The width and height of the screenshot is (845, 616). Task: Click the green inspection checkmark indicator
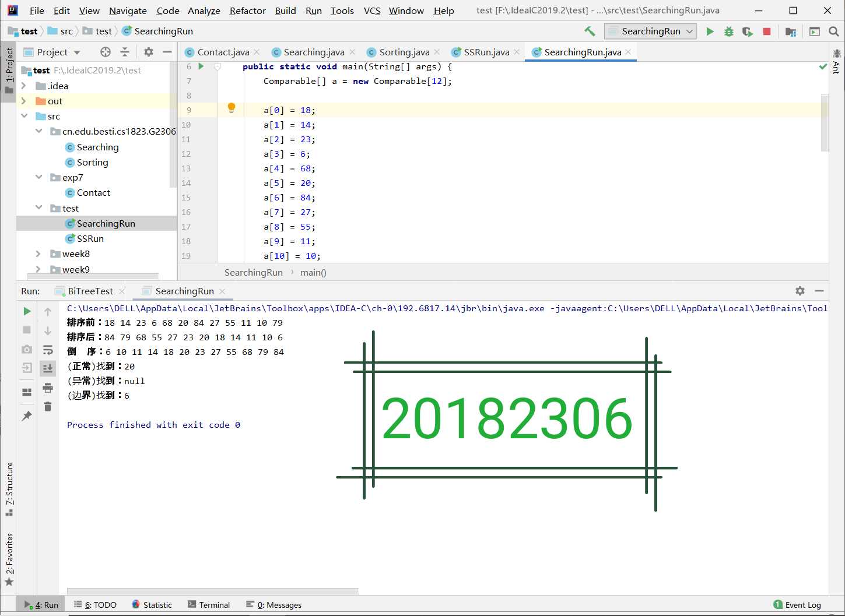[x=823, y=66]
